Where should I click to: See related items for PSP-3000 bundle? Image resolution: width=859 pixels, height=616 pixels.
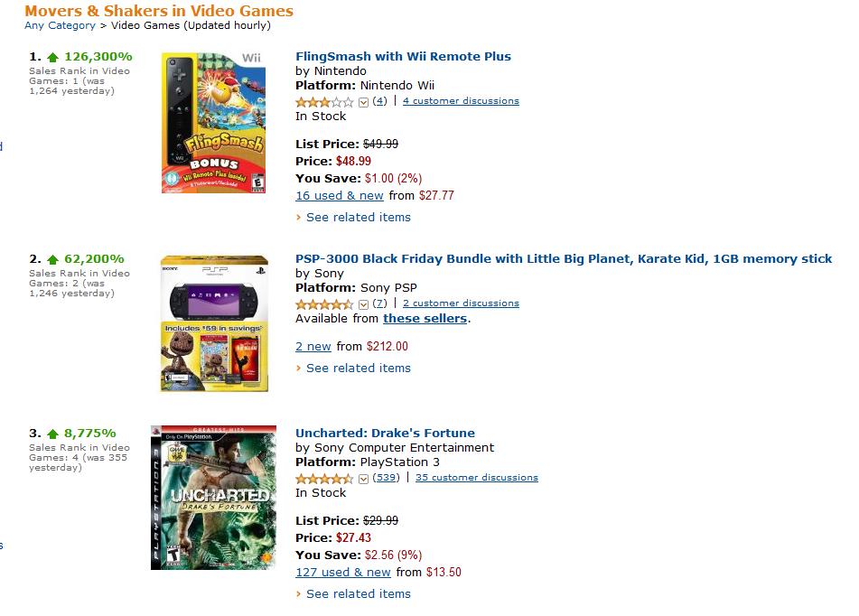tap(358, 368)
